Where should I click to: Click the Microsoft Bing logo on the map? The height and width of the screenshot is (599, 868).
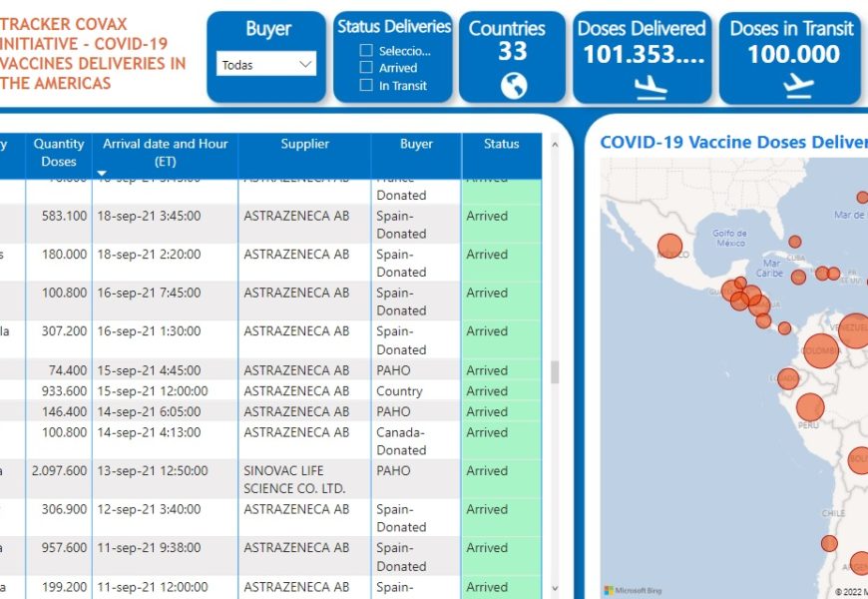(634, 591)
